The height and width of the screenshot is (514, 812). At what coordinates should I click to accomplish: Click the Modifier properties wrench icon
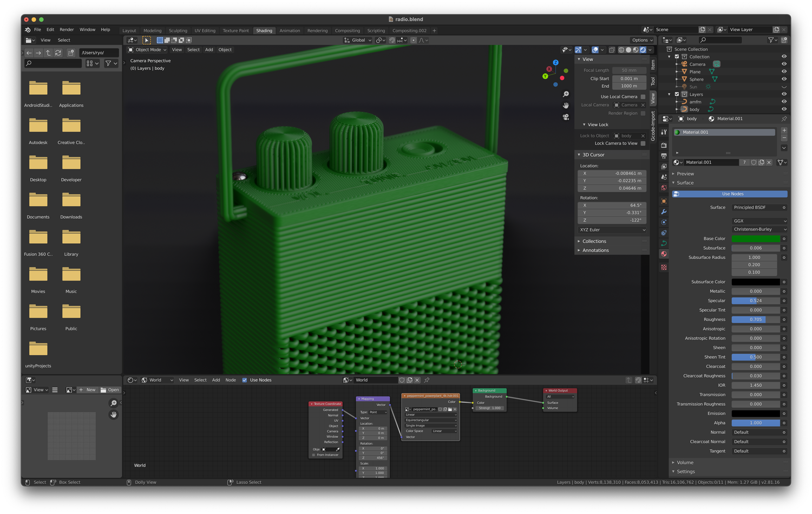point(664,212)
